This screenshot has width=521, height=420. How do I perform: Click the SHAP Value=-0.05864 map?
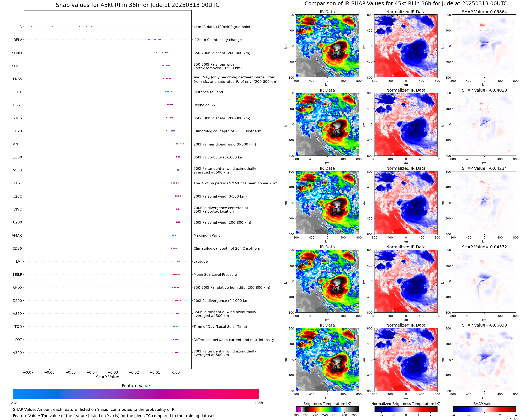point(484,46)
